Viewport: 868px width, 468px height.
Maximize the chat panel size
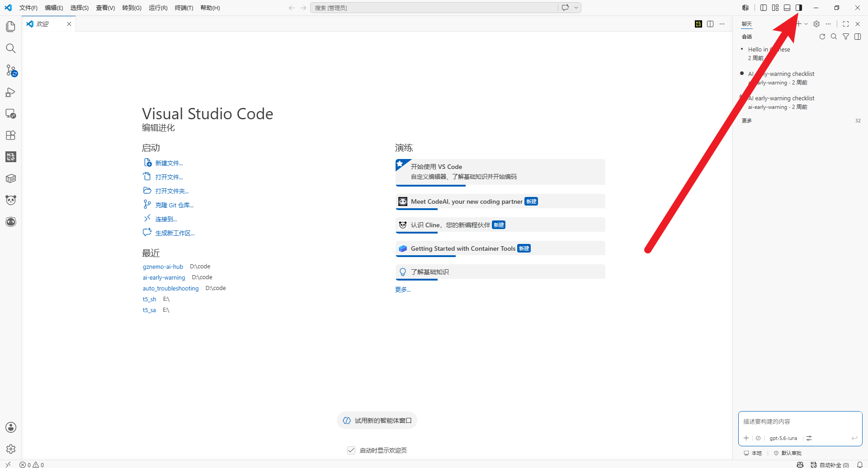pyautogui.click(x=846, y=24)
